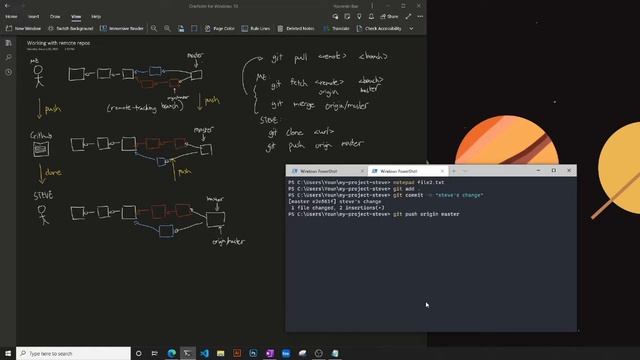The image size is (640, 360).
Task: Open a New Window in OneNote
Action: [x=23, y=29]
